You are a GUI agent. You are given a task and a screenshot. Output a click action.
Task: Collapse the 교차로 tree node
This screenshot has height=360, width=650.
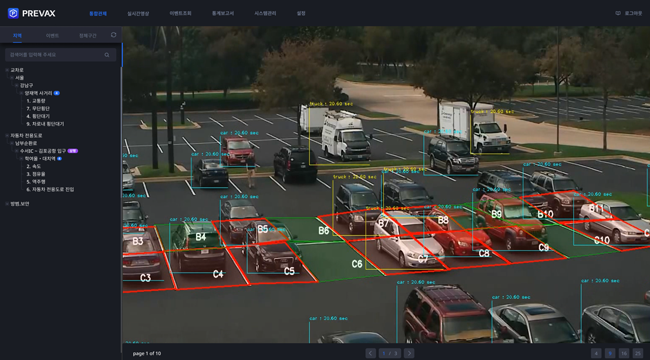7,70
